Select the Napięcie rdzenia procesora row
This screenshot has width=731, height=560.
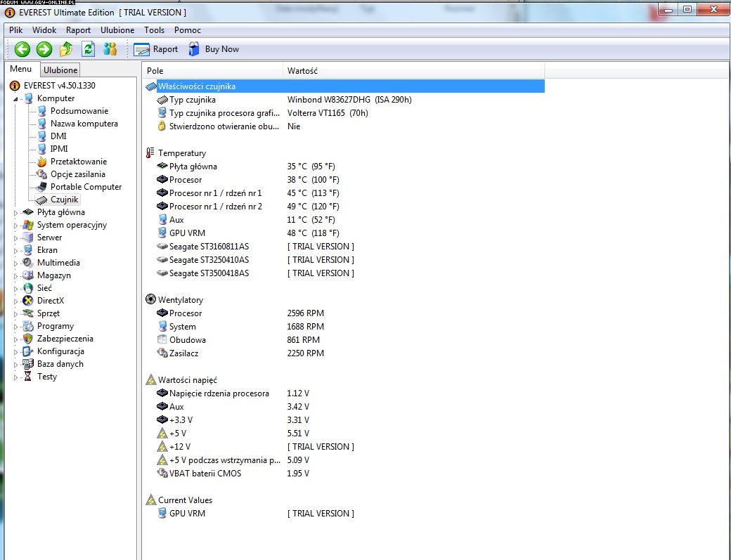pos(345,393)
